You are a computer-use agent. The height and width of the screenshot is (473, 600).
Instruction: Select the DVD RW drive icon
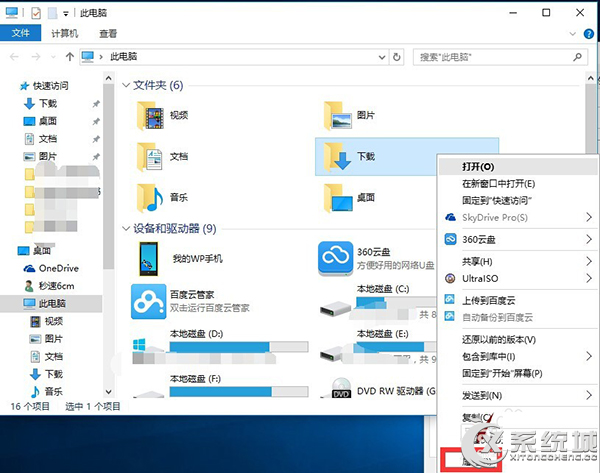341,388
